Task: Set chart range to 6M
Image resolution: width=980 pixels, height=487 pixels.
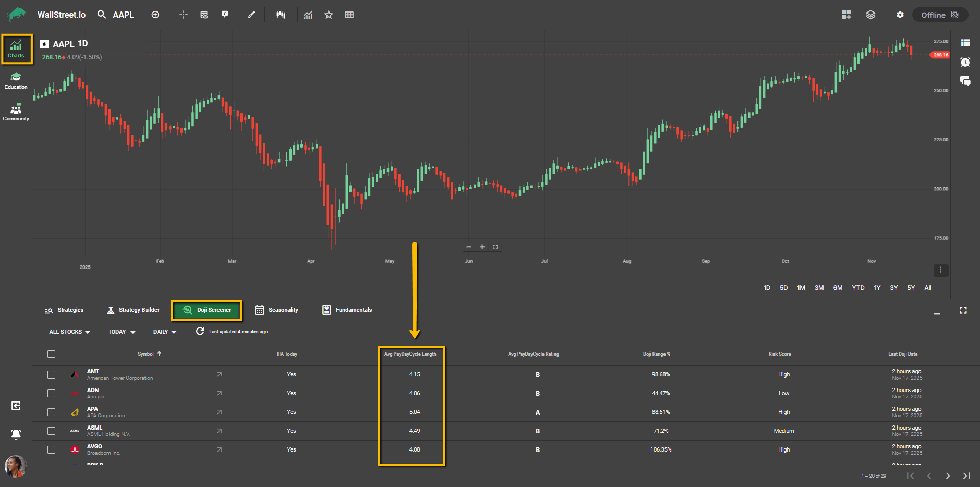Action: click(x=838, y=288)
